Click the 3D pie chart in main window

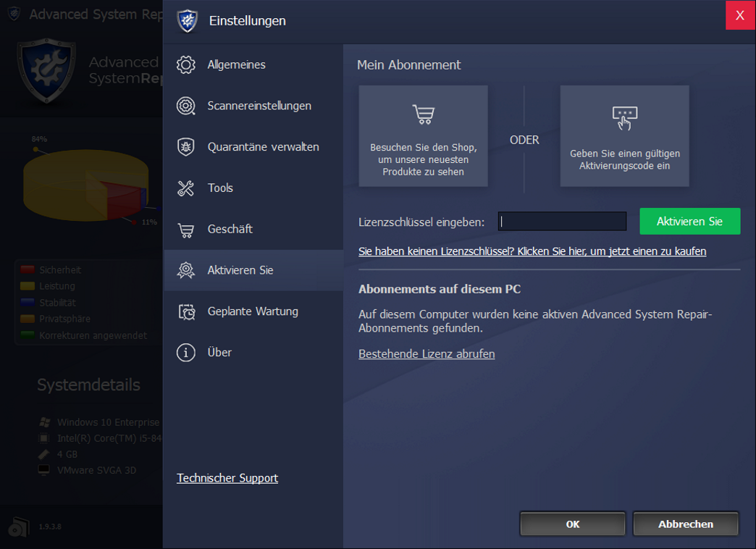click(86, 185)
